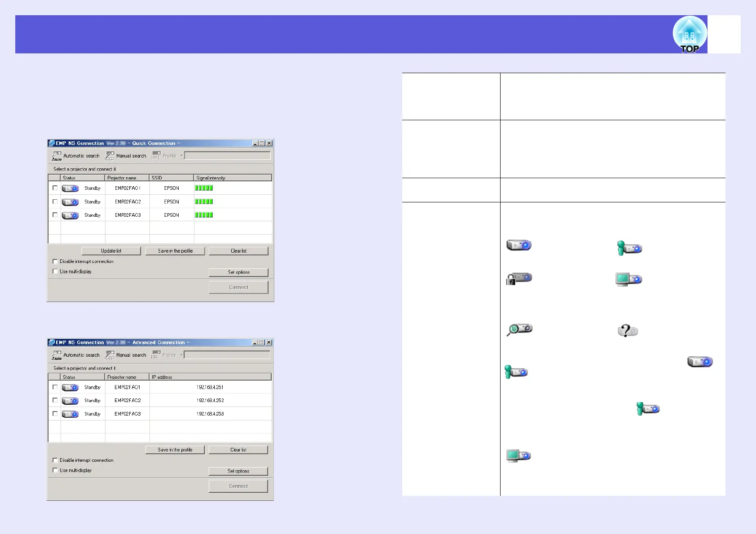Click Save in the profile in Quick Connection

[x=175, y=251]
